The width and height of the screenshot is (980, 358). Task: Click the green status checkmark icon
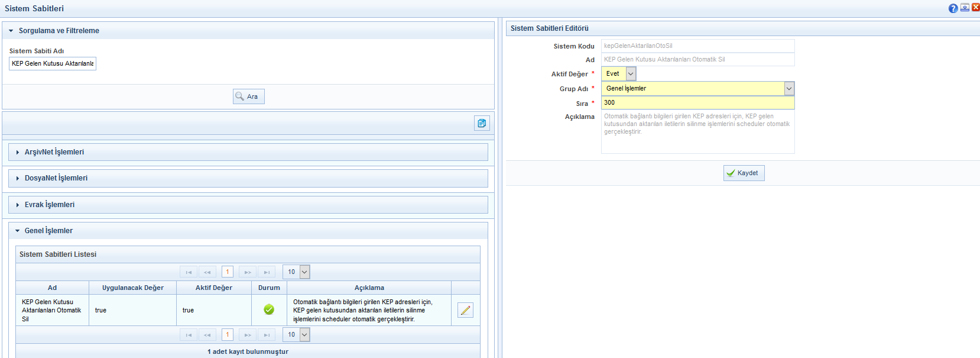[269, 309]
